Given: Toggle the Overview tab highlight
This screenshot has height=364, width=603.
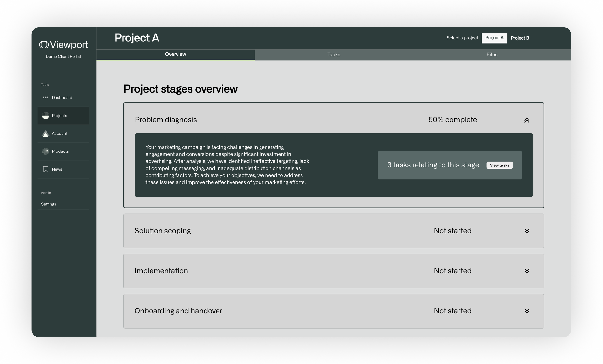Looking at the screenshot, I should 175,54.
